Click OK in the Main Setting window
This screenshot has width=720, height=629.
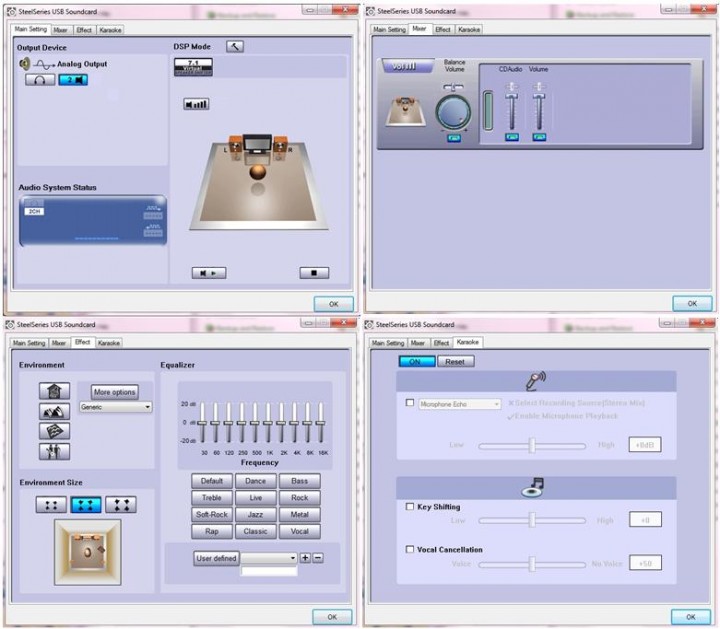click(333, 304)
